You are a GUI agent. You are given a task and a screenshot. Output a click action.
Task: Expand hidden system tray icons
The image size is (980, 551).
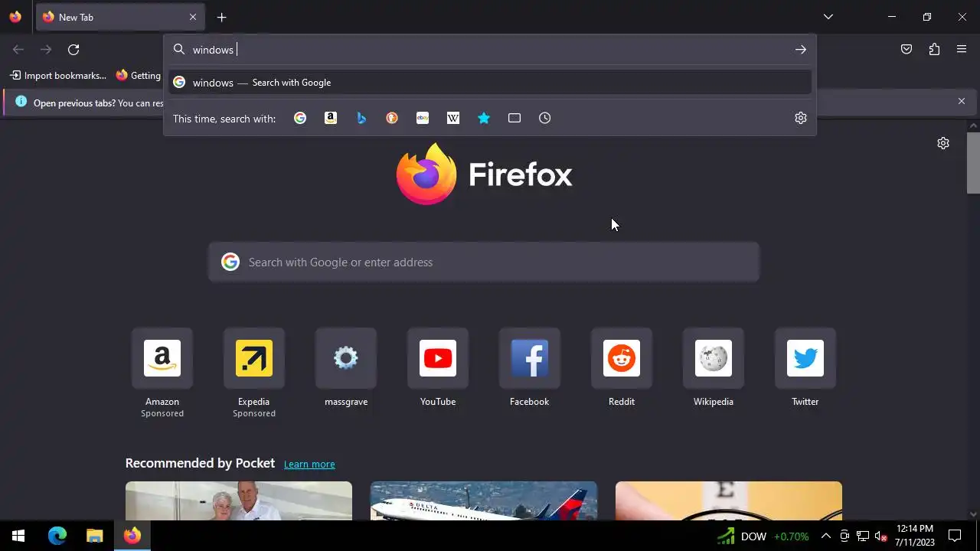pyautogui.click(x=825, y=536)
